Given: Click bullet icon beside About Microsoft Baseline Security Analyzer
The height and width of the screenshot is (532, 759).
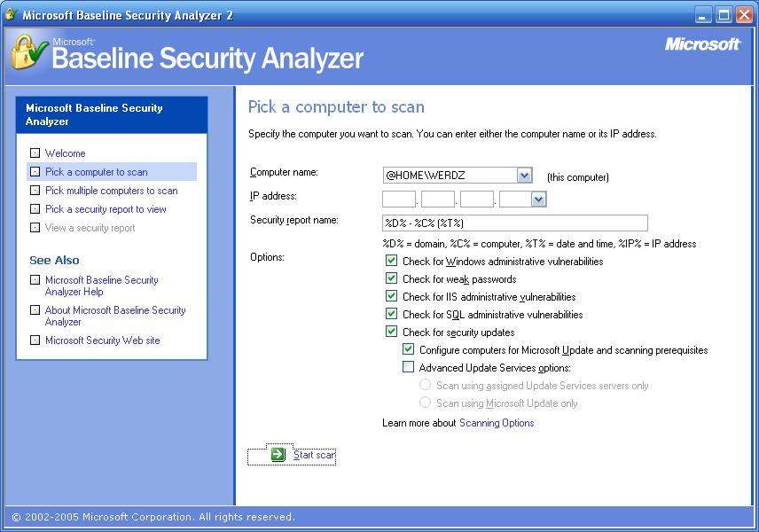Looking at the screenshot, I should pos(35,309).
